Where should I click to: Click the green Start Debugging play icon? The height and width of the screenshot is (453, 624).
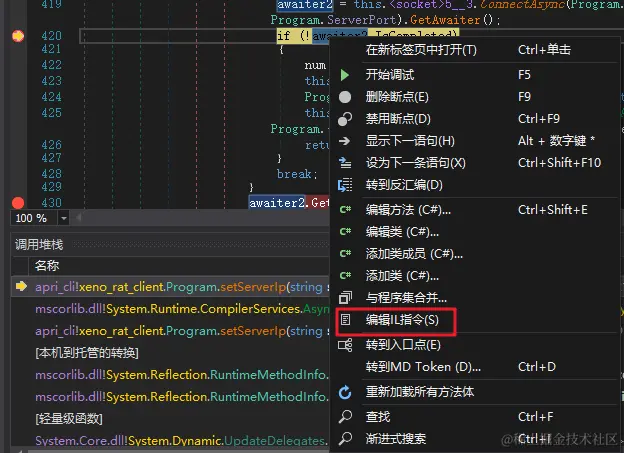(345, 75)
